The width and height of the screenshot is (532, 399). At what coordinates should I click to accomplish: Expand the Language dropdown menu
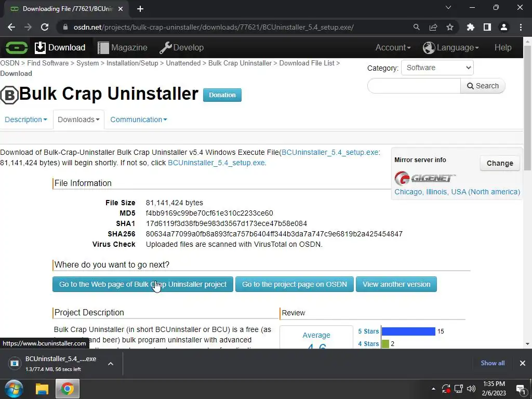coord(451,47)
